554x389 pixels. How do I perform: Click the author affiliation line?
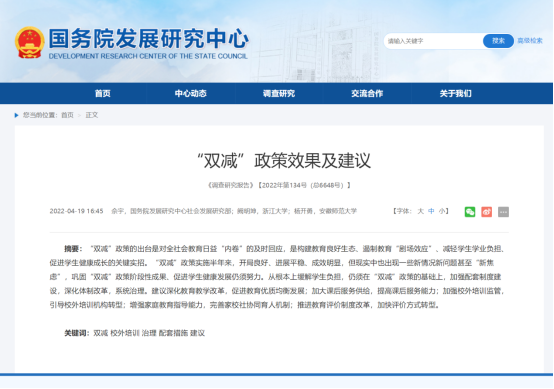[234, 211]
